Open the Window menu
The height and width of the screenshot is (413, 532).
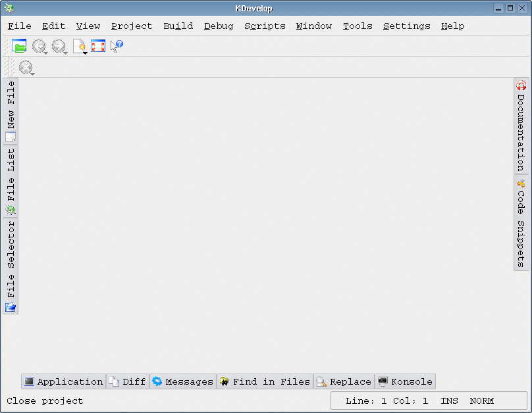314,26
